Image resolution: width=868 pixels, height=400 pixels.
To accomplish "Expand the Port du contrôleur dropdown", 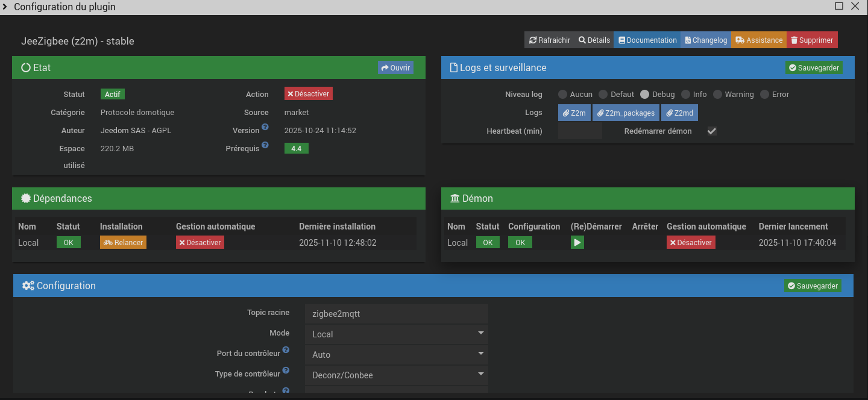I will 396,354.
